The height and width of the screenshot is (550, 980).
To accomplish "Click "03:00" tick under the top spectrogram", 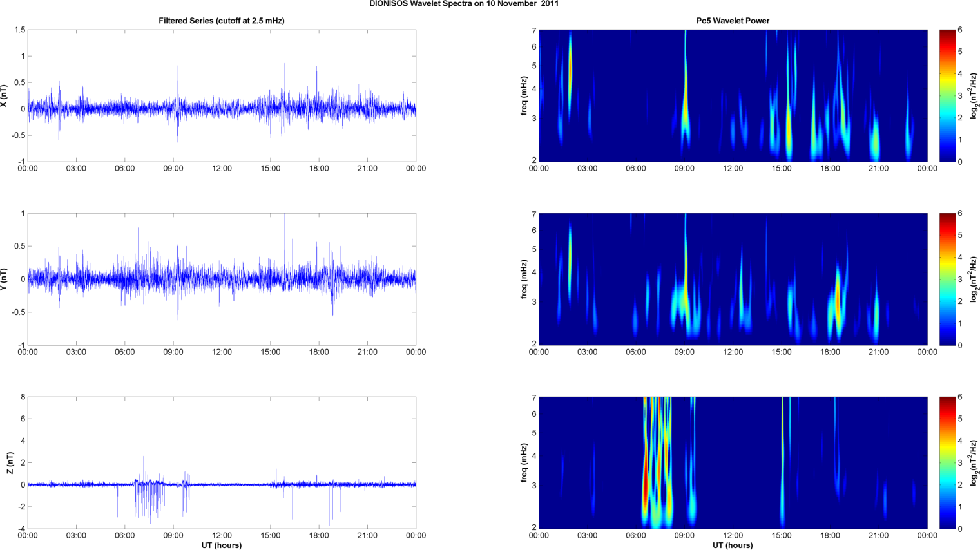I will [x=588, y=169].
